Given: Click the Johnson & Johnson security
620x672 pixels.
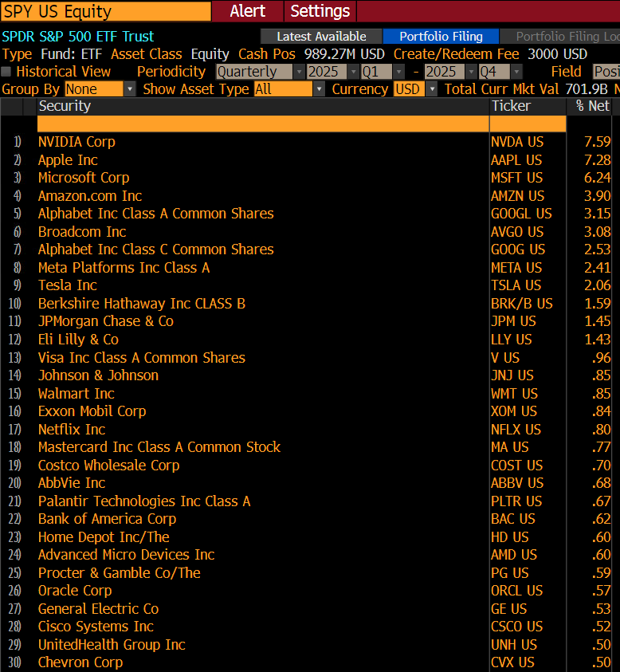Looking at the screenshot, I should (x=98, y=375).
